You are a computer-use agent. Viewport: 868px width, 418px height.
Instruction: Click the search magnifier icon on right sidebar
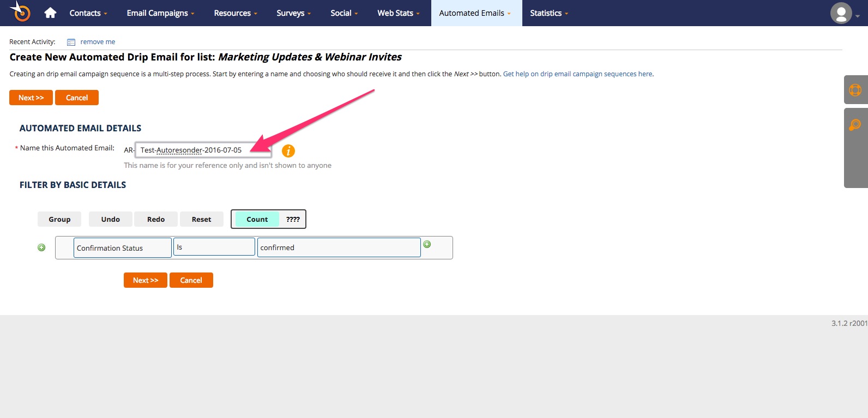pyautogui.click(x=855, y=125)
